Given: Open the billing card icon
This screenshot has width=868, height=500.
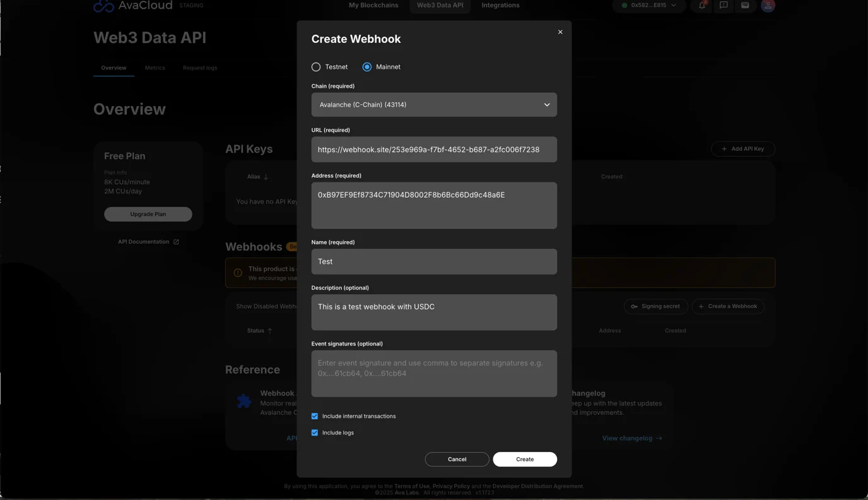Looking at the screenshot, I should pos(745,6).
